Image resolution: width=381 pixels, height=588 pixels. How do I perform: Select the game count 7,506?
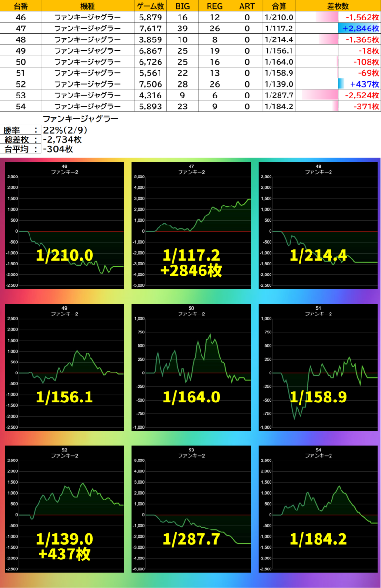(150, 84)
